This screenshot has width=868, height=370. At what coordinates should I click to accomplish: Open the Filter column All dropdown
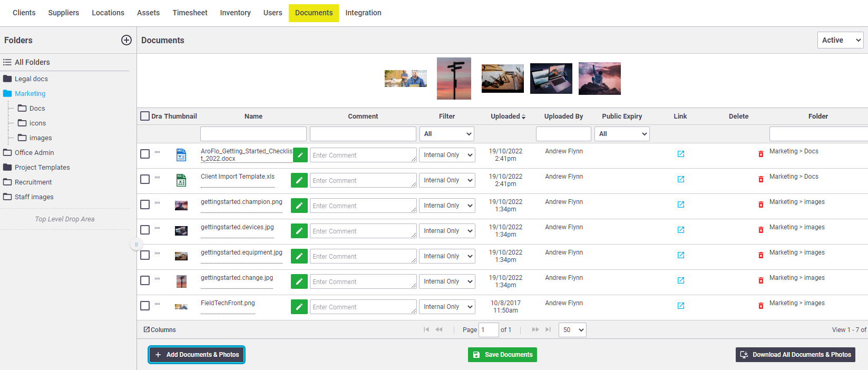pyautogui.click(x=447, y=134)
